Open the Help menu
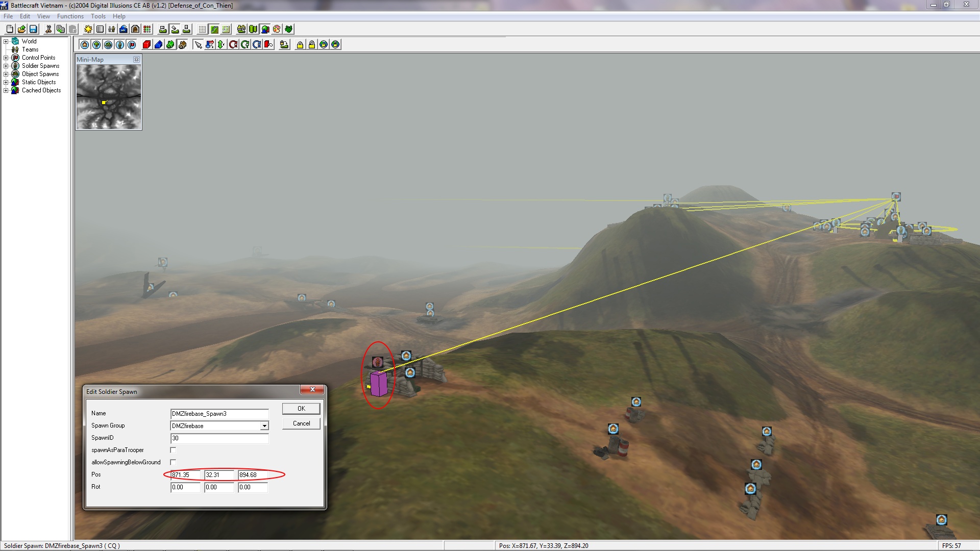The image size is (980, 551). [119, 16]
